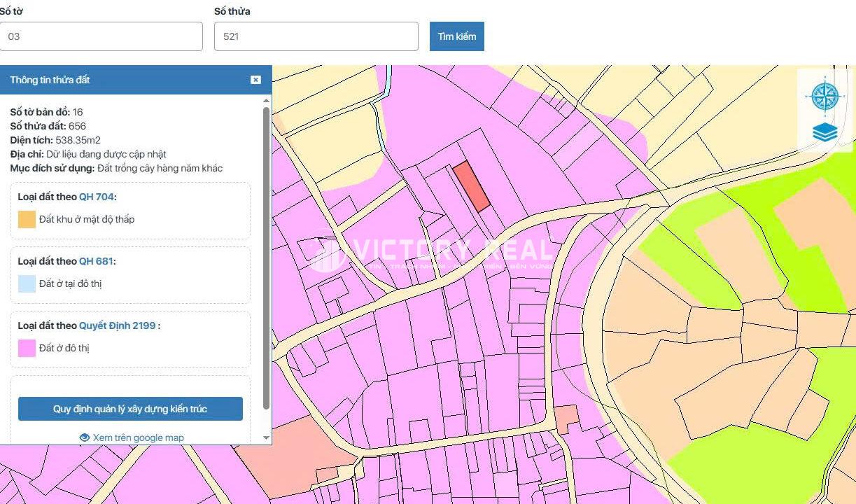The image size is (856, 504).
Task: Click the Thông tin thửa đất panel title
Action: tap(50, 80)
